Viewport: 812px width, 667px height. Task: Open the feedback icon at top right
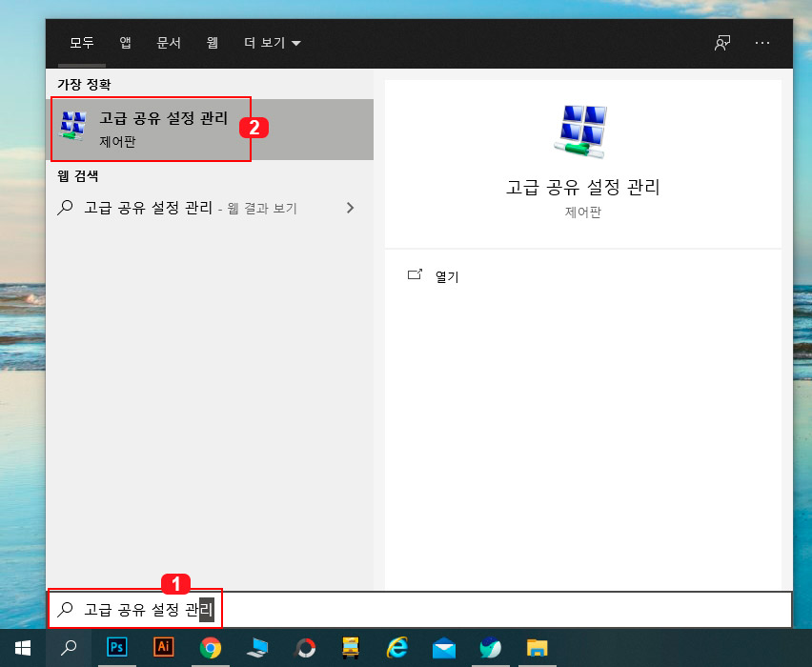click(722, 43)
